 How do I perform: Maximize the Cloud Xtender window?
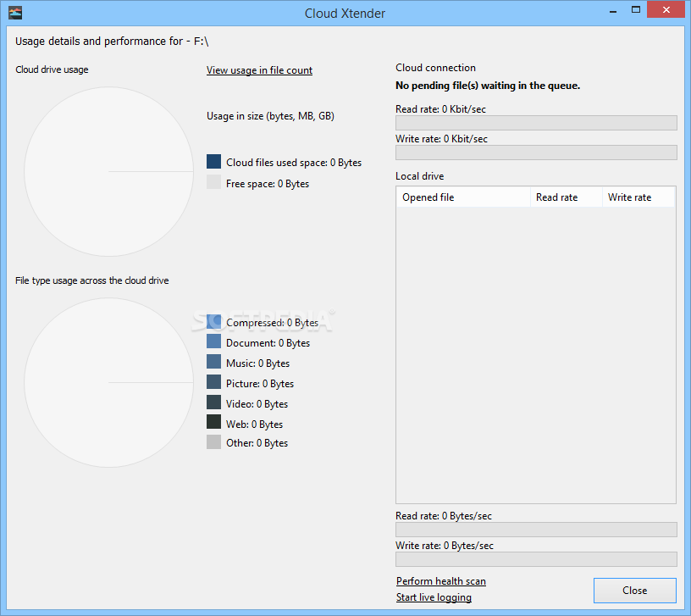click(x=635, y=9)
